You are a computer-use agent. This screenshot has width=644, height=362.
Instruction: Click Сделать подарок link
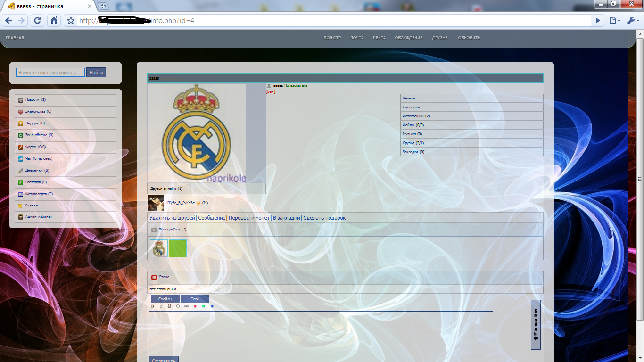[x=324, y=218]
